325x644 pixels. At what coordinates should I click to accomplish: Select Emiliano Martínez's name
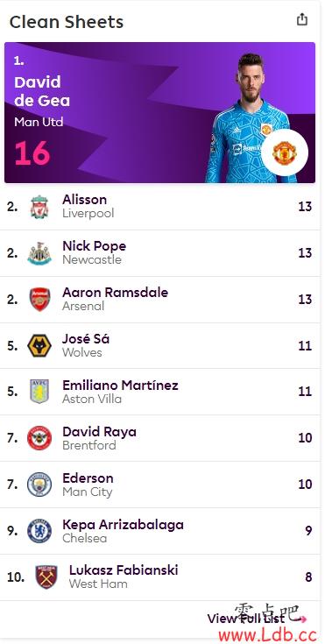120,386
